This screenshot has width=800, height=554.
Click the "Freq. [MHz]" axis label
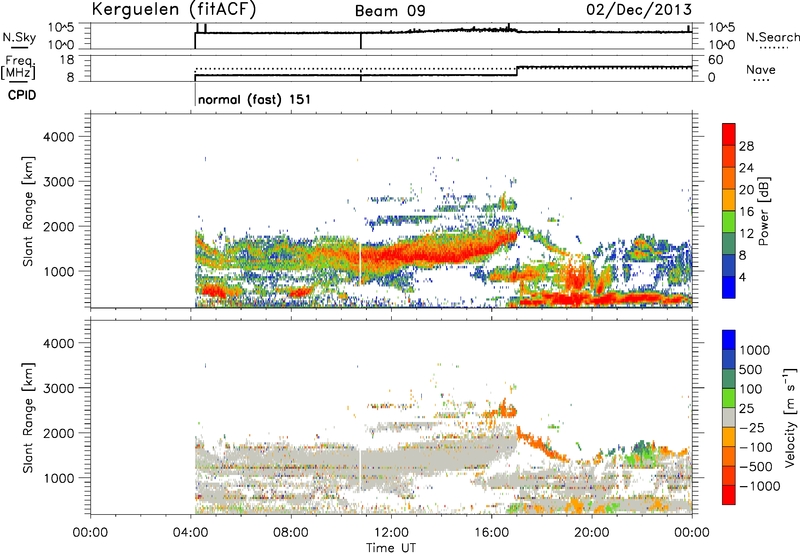(18, 68)
